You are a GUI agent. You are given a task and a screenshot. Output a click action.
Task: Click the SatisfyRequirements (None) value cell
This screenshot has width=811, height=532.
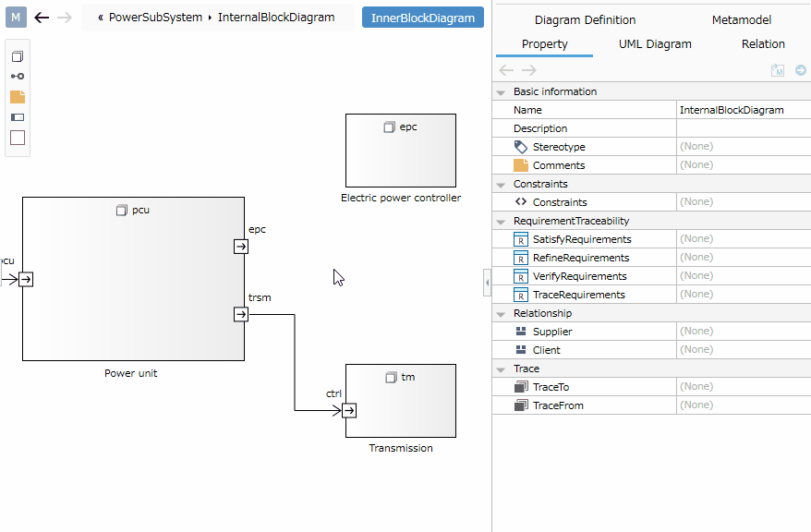tap(744, 239)
